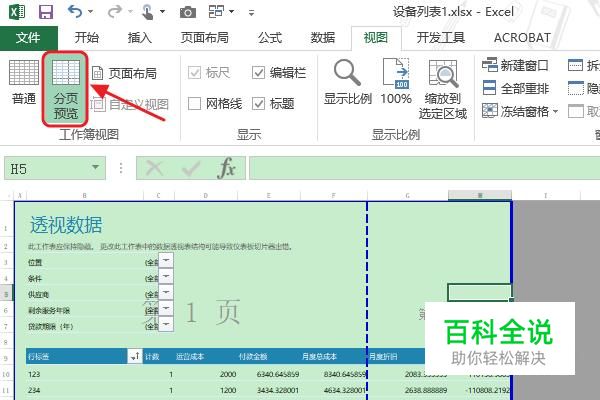Customize the quick access toolbar
The height and width of the screenshot is (400, 600).
pos(251,13)
